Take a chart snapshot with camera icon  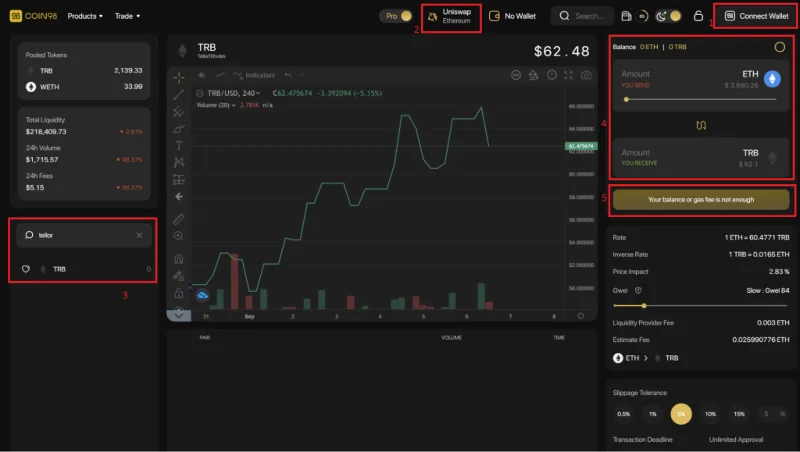pyautogui.click(x=586, y=75)
